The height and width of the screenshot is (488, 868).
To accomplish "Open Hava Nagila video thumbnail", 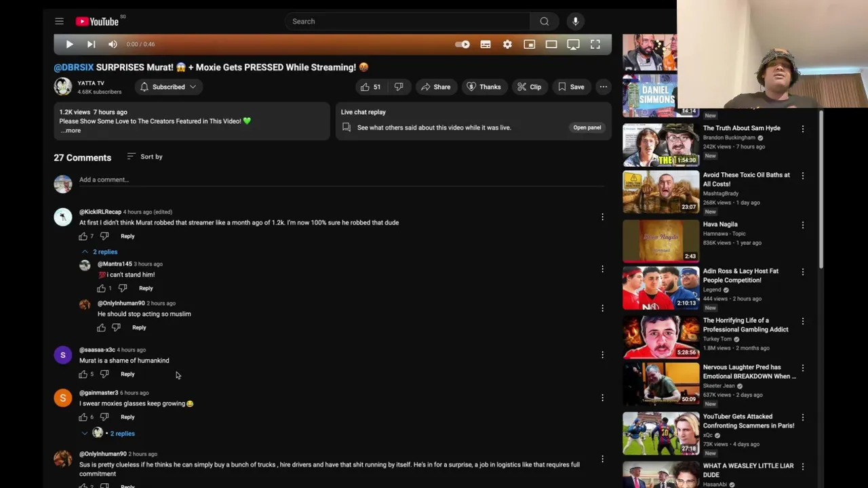I will pos(660,241).
